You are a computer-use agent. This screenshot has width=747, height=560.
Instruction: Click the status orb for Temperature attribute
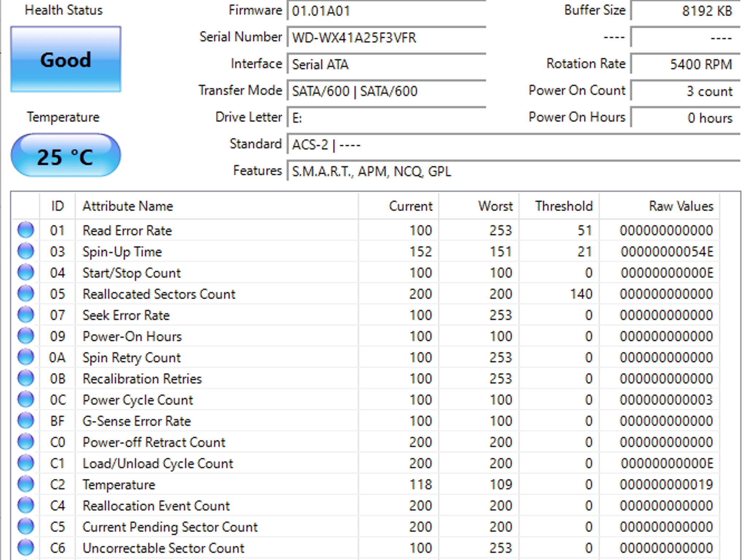pos(26,484)
